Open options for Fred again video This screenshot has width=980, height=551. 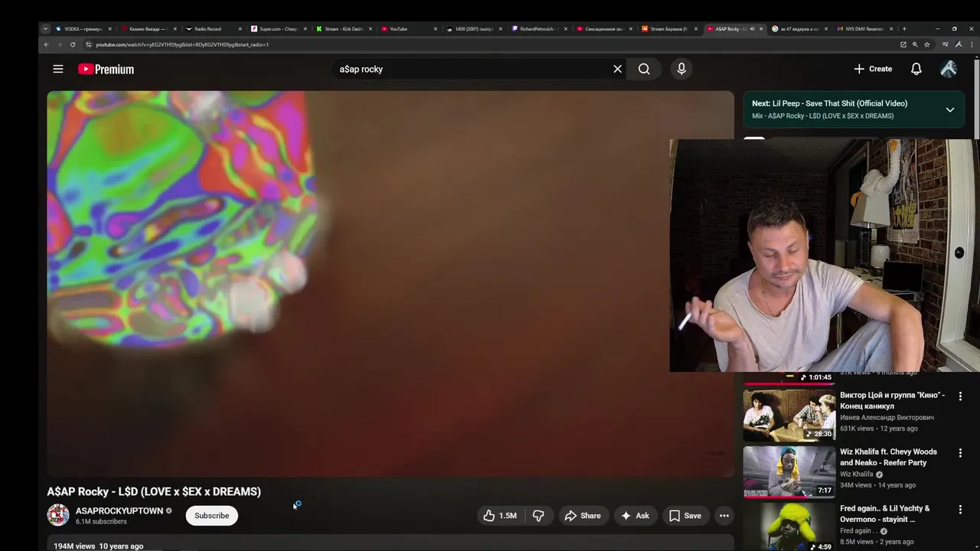960,510
